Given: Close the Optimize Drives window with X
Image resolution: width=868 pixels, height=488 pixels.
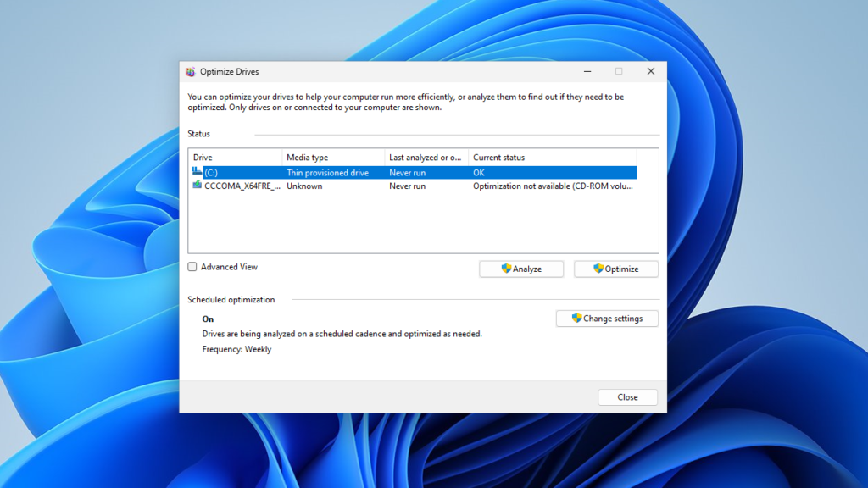Looking at the screenshot, I should tap(651, 71).
